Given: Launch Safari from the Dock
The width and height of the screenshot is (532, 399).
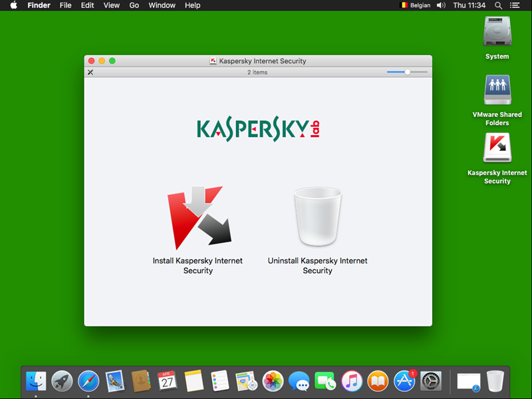Looking at the screenshot, I should [x=88, y=381].
